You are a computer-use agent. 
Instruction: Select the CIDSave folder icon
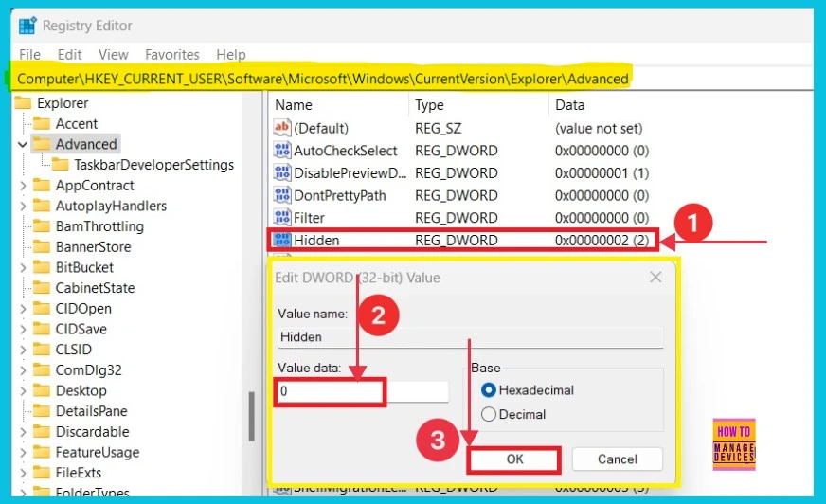[x=42, y=329]
